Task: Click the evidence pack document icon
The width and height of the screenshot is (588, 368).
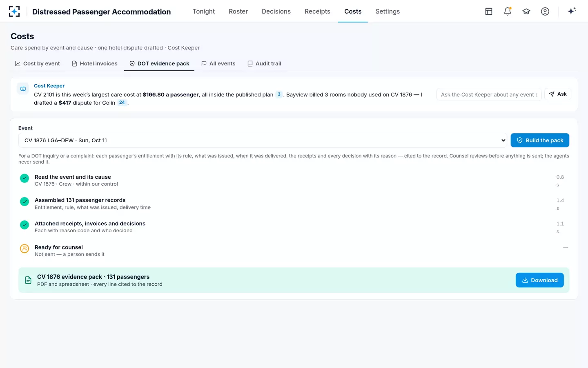Action: pyautogui.click(x=28, y=280)
